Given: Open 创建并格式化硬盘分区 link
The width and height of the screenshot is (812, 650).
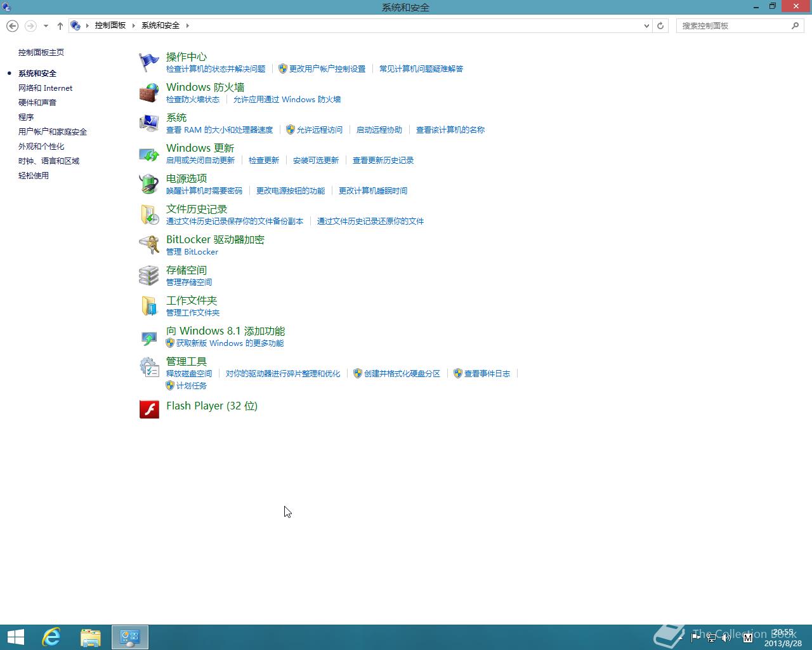Looking at the screenshot, I should pos(402,373).
